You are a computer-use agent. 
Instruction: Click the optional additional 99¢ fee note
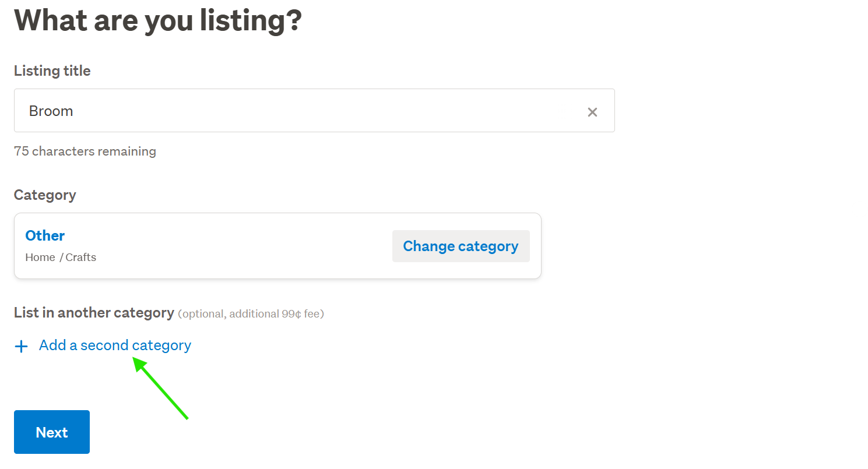tap(251, 314)
